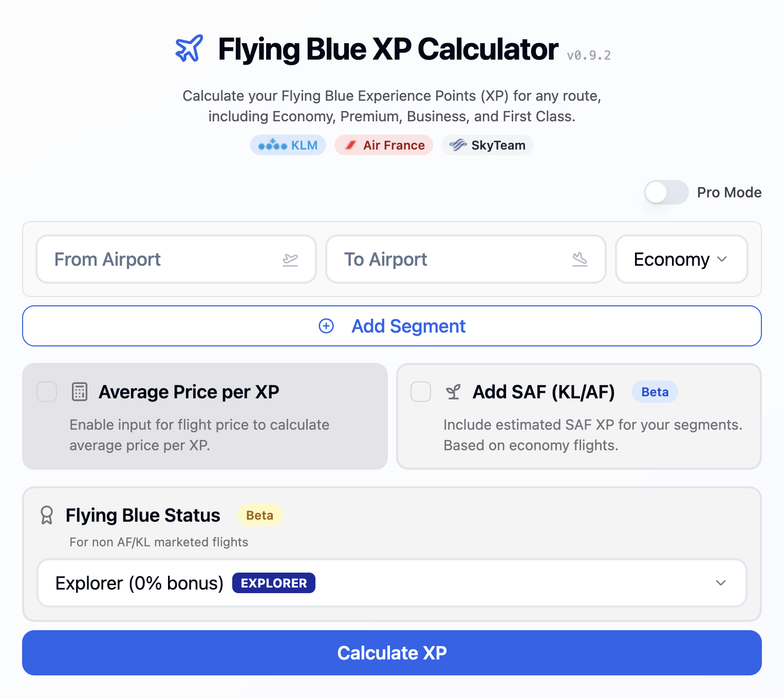Click the KLM airline badge
Viewport: 784px width, 698px height.
coord(288,145)
